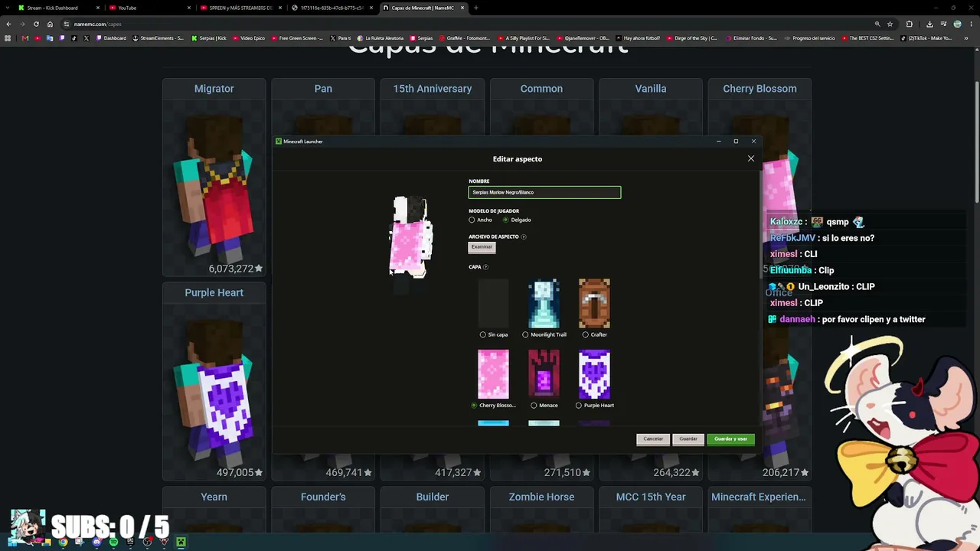Open the La Ruleta Aleatoria bookmark

click(381, 38)
